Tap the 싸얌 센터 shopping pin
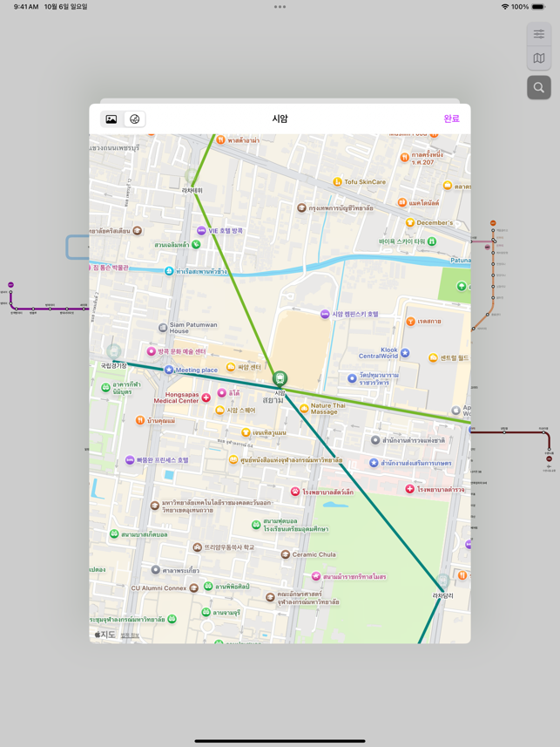 pyautogui.click(x=231, y=367)
